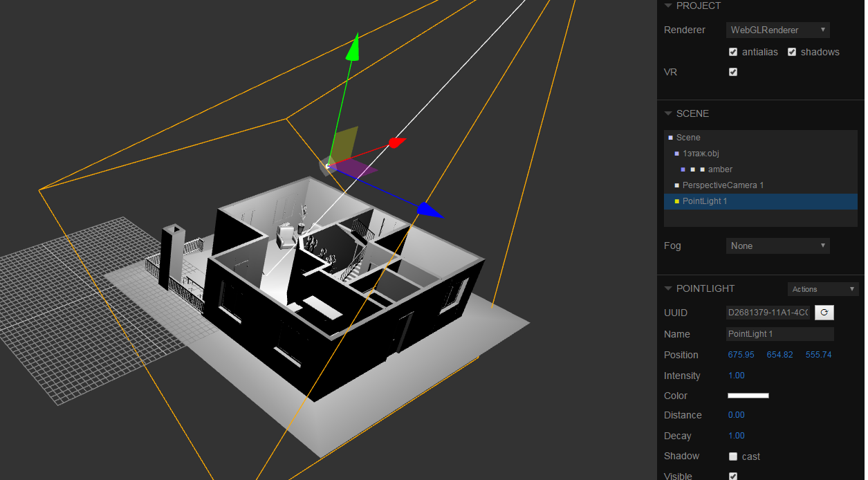Open the white light Color swatch
The image size is (868, 480).
[x=748, y=396]
